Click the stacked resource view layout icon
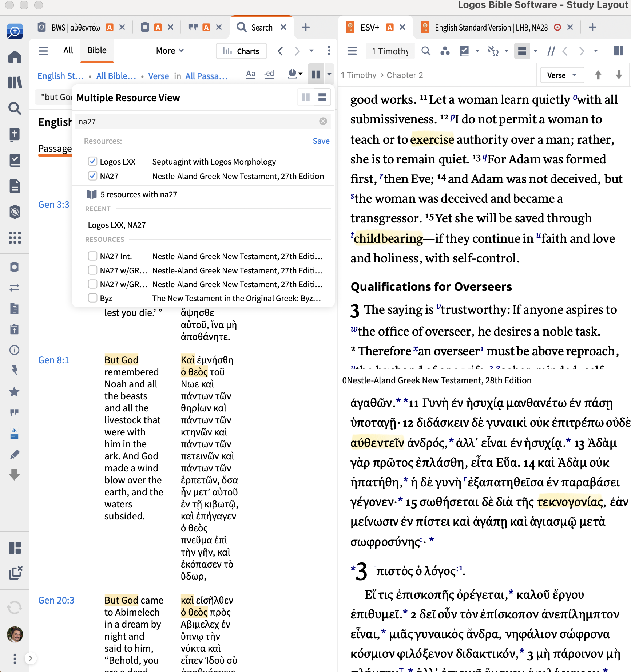Image resolution: width=631 pixels, height=672 pixels. pyautogui.click(x=322, y=97)
